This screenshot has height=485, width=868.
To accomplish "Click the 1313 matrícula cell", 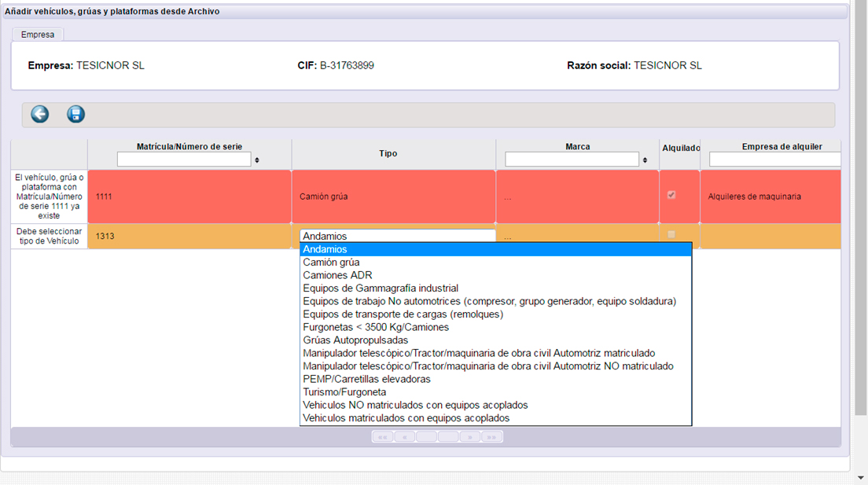I will pos(189,237).
